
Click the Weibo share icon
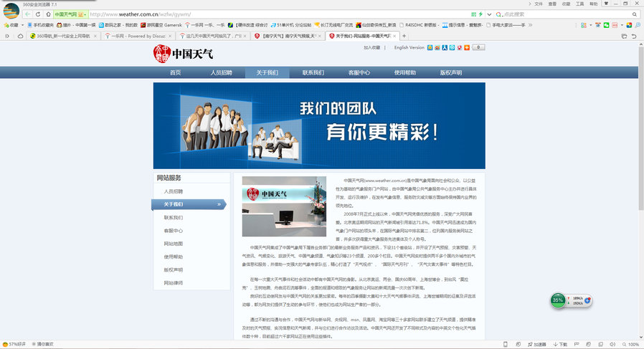coord(437,47)
